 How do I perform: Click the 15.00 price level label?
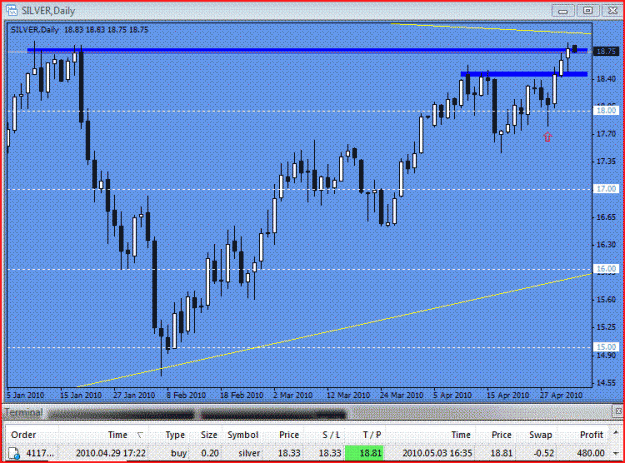[x=606, y=347]
